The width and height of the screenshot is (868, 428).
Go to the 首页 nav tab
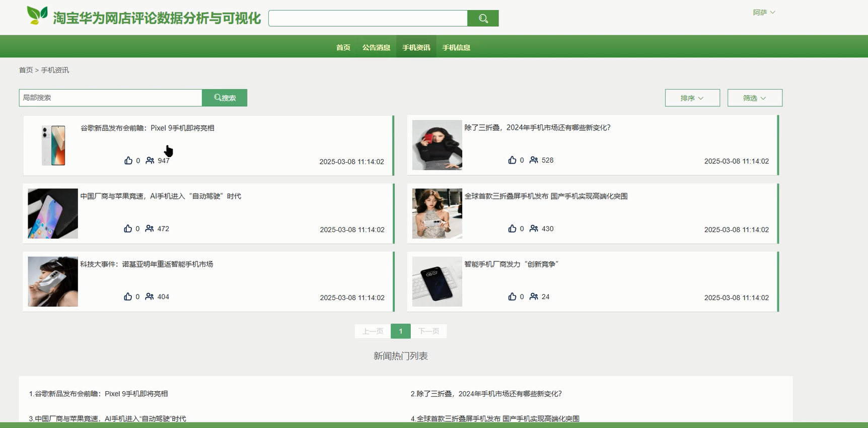click(343, 47)
